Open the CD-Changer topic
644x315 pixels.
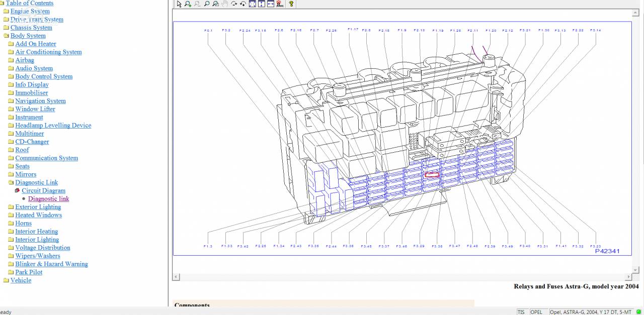point(32,142)
